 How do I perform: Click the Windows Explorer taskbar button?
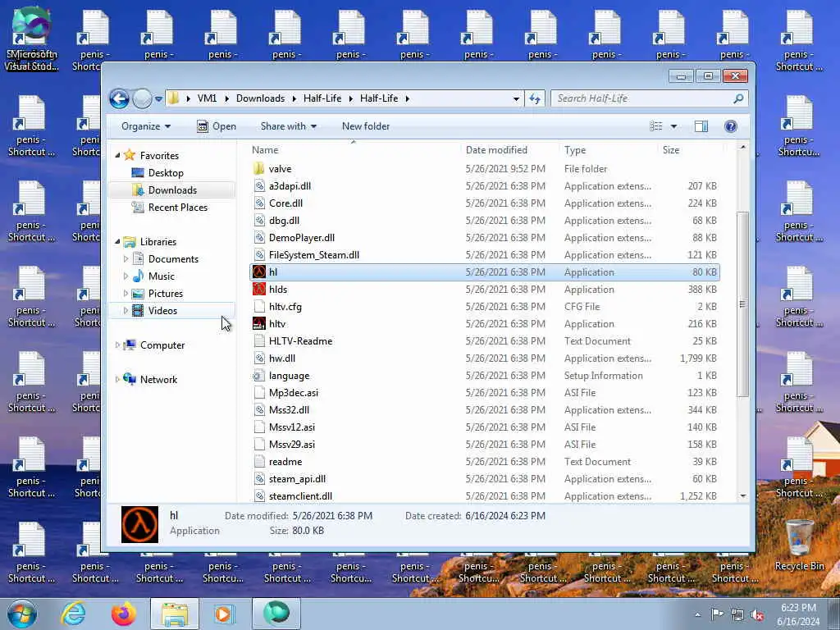coord(175,614)
